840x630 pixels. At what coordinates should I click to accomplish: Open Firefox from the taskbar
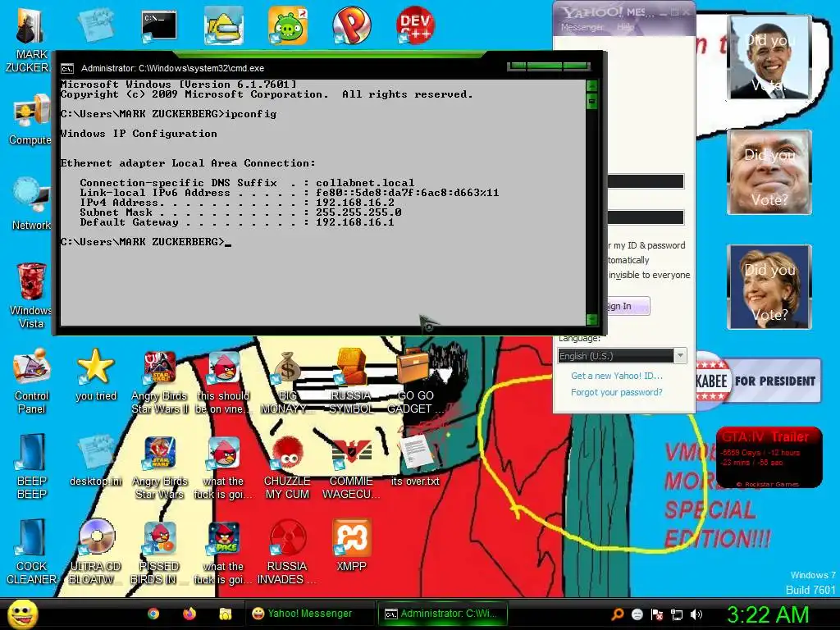point(189,614)
